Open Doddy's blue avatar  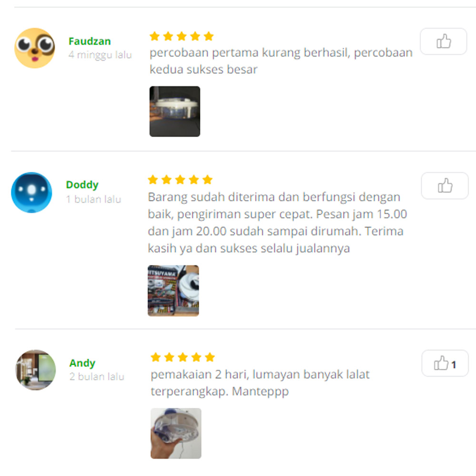pyautogui.click(x=31, y=192)
